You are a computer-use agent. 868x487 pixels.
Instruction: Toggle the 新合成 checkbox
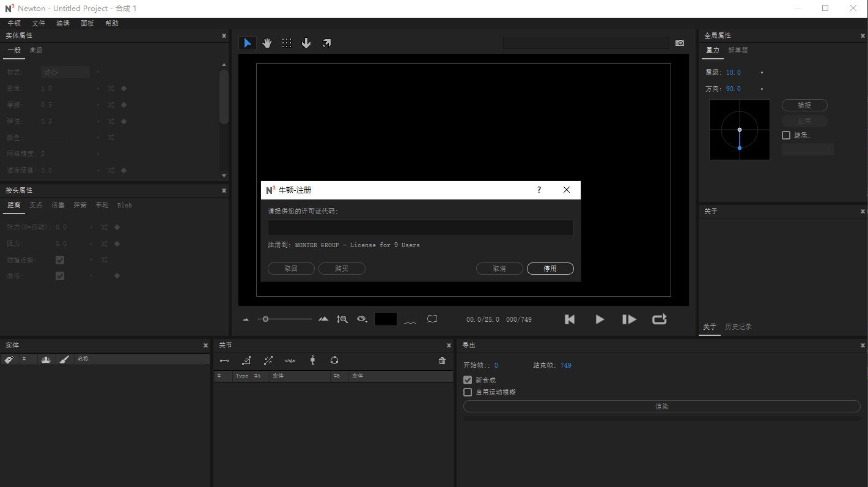coord(468,380)
